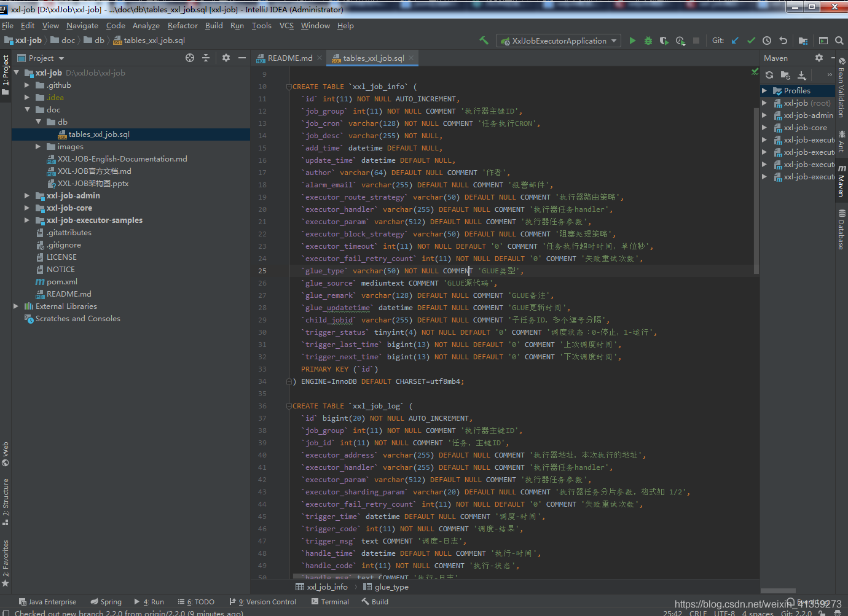Toggle the Web tool window stripe

tap(6, 454)
